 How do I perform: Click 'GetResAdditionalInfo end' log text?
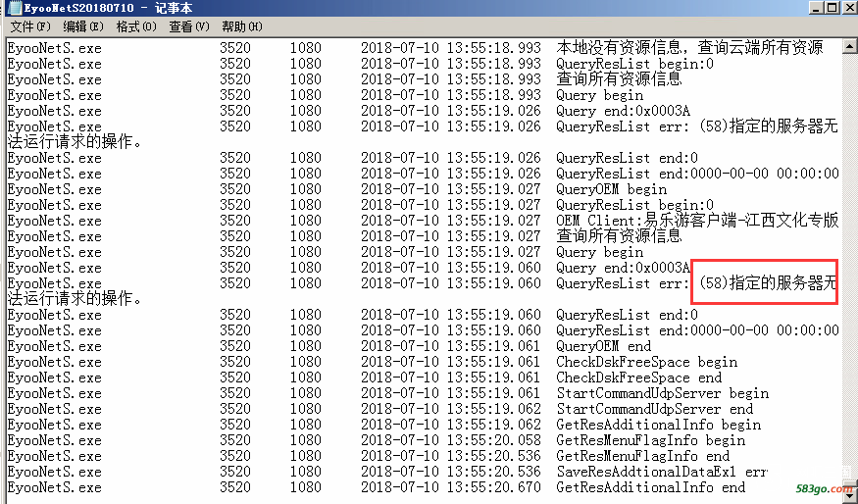coord(651,487)
